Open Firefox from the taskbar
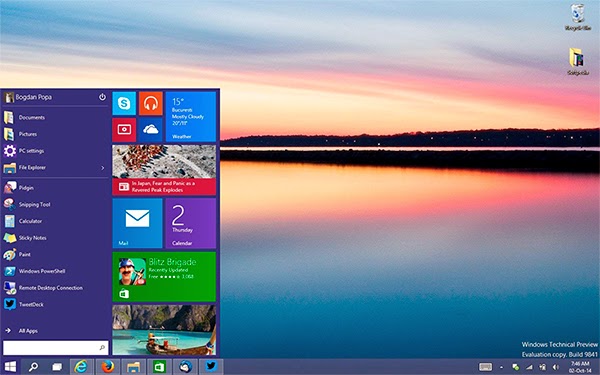600x375 pixels. [x=108, y=367]
